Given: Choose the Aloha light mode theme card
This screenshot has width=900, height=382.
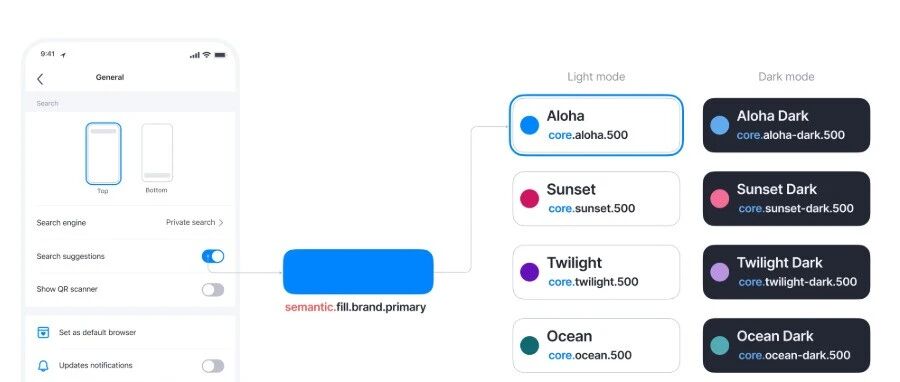Looking at the screenshot, I should (596, 125).
